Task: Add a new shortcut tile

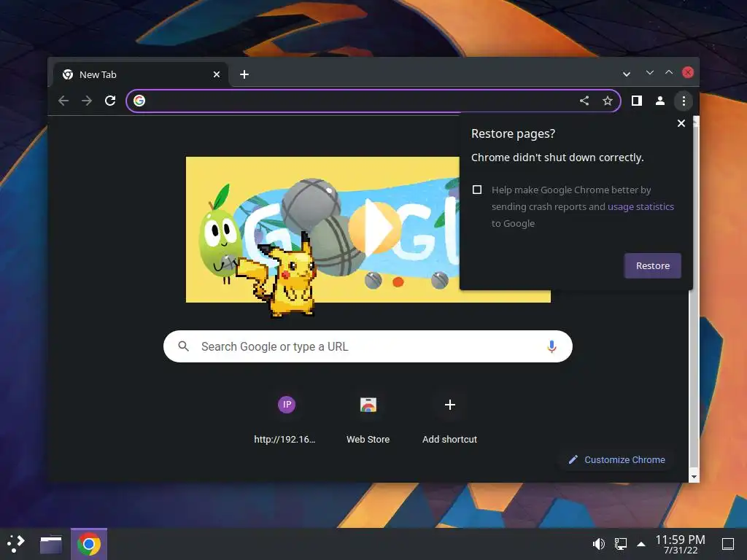Action: click(x=449, y=419)
